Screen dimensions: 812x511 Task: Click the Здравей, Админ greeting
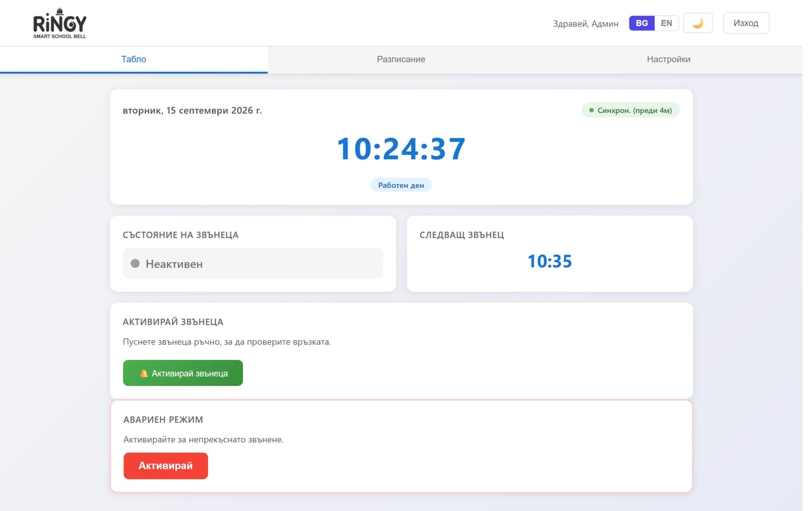coord(586,23)
